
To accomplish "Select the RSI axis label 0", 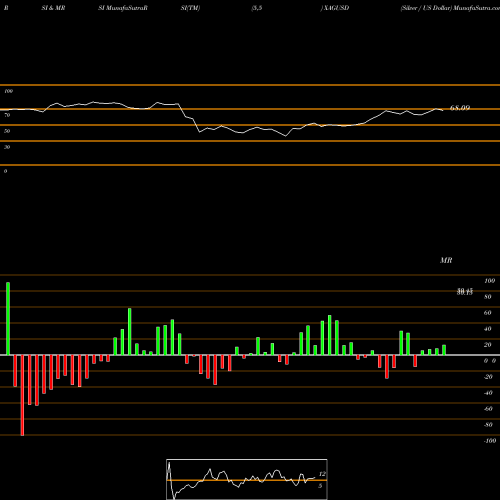I will 5,171.
